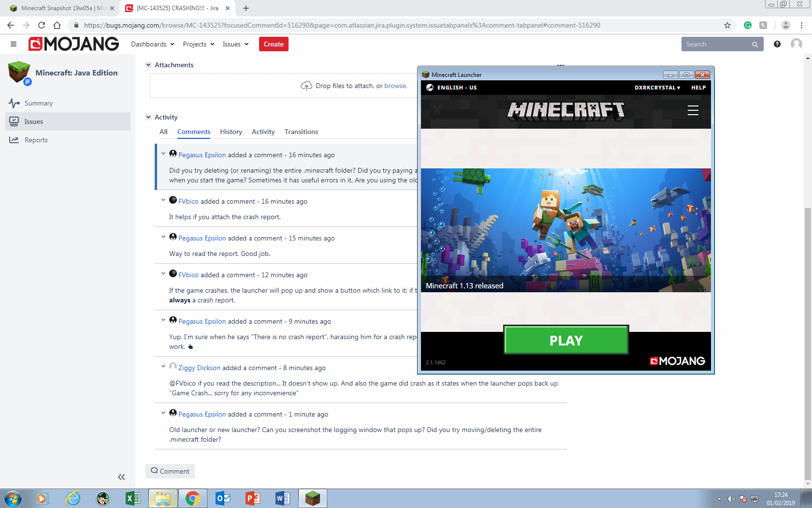Collapse Pegasus Epsilon's 16 minutes ago comment

point(163,153)
